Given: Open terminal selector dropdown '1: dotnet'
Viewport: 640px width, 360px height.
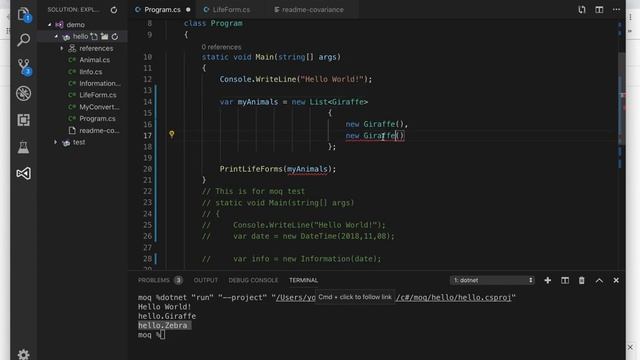Looking at the screenshot, I should tap(492, 280).
